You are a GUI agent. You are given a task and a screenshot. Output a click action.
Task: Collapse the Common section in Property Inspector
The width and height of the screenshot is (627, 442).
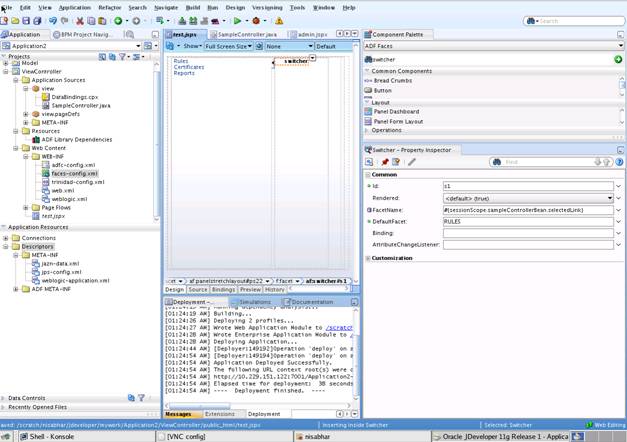point(368,175)
